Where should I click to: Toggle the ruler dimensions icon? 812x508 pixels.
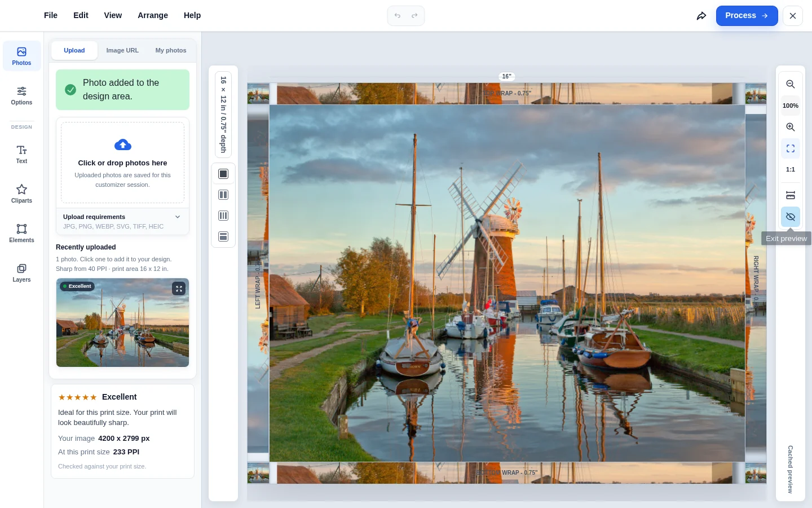[791, 195]
